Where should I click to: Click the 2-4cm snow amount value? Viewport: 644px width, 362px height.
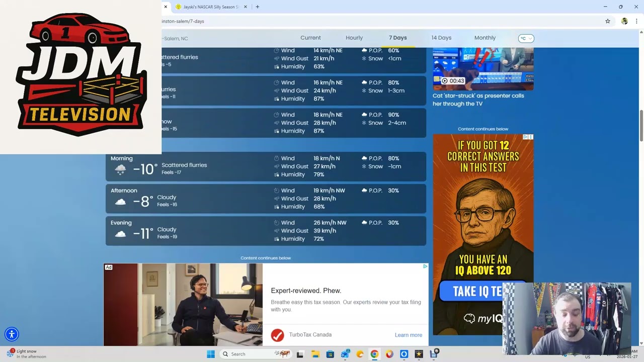pos(397,123)
